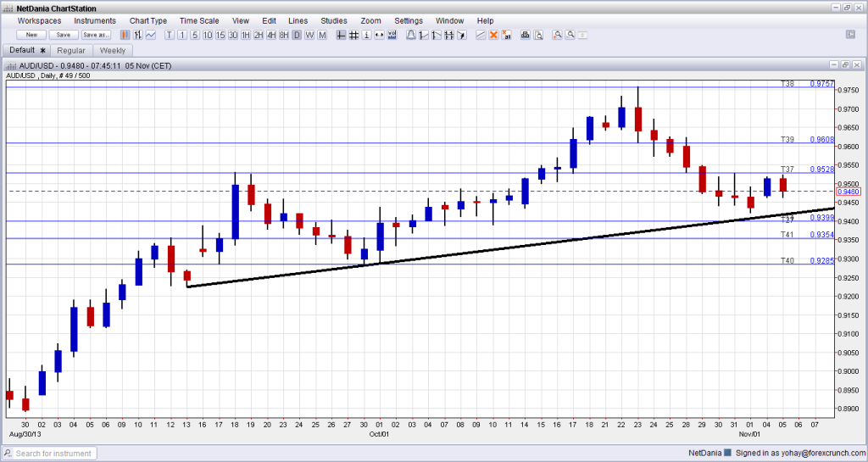
Task: Open the Edit menu
Action: [x=269, y=20]
